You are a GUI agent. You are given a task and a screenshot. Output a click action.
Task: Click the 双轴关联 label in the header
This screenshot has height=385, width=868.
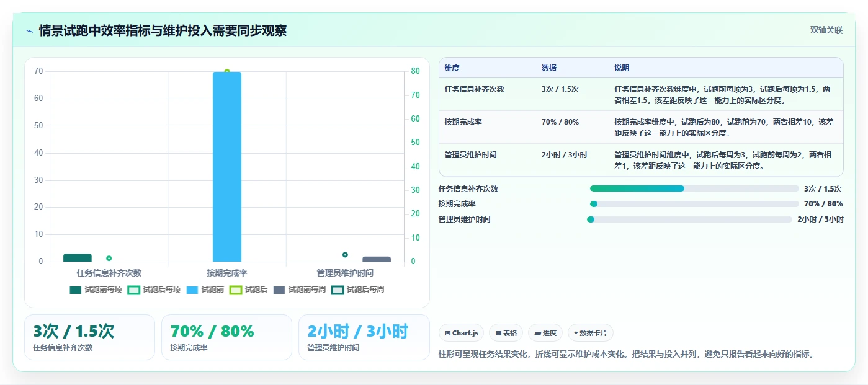pyautogui.click(x=826, y=30)
